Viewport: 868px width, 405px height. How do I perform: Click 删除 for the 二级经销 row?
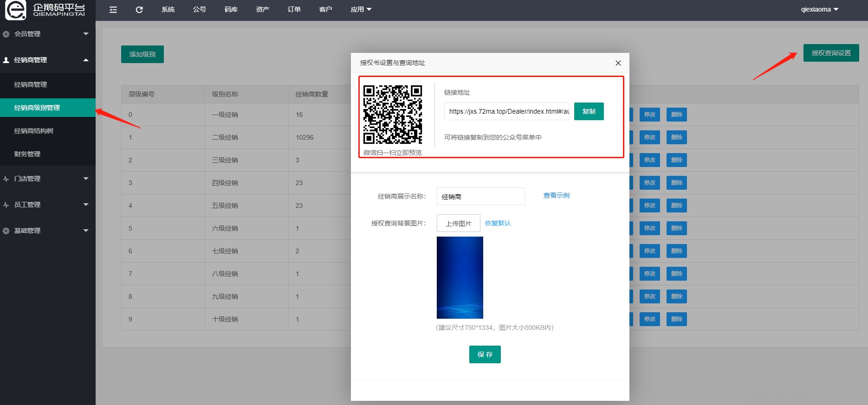pyautogui.click(x=677, y=137)
